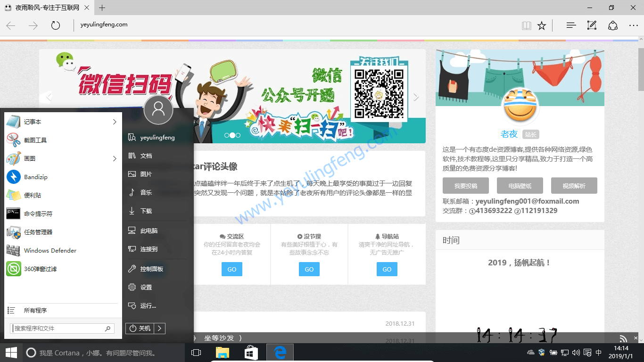644x362 pixels.
Task: Click the RSS feed icon
Action: (623, 338)
